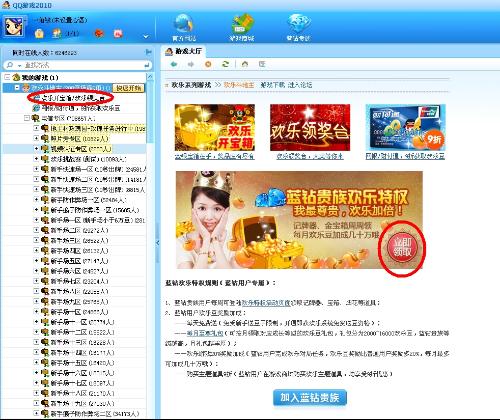Open the blue diamond privileges icon

(x=299, y=24)
